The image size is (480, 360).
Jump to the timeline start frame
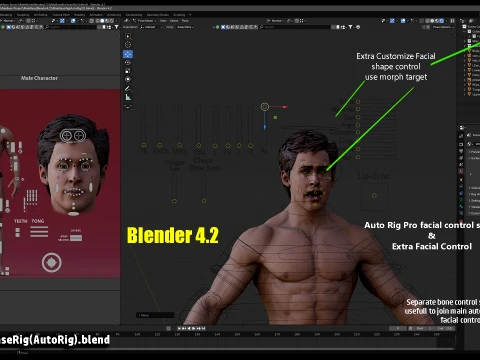(x=179, y=328)
